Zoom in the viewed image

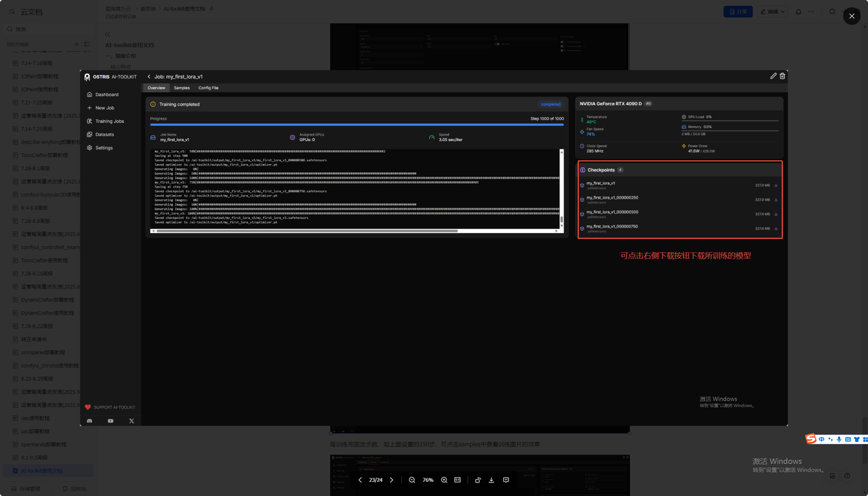pyautogui.click(x=444, y=480)
